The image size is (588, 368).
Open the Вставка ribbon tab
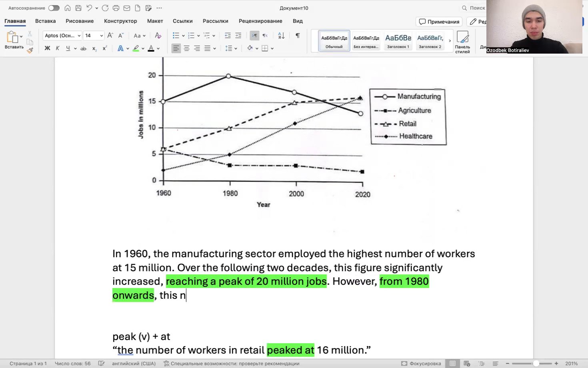click(45, 21)
